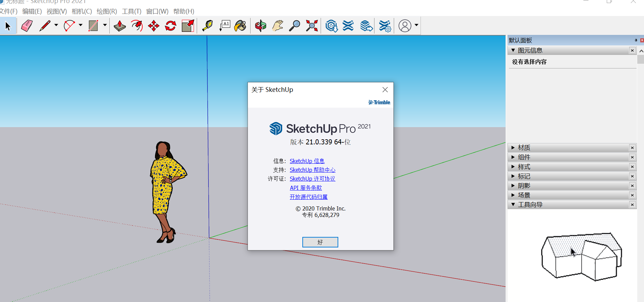
Task: Collapse the 图元信息 panel
Action: 513,50
